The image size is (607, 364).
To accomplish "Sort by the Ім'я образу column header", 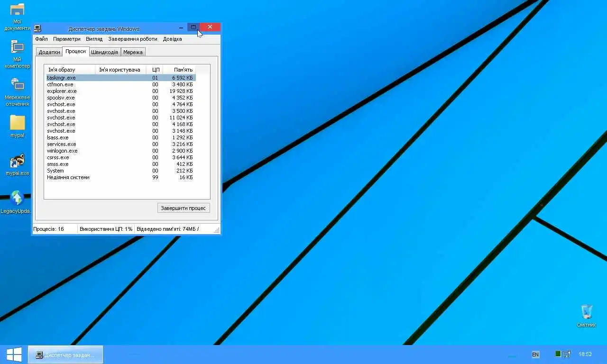I will [x=70, y=70].
